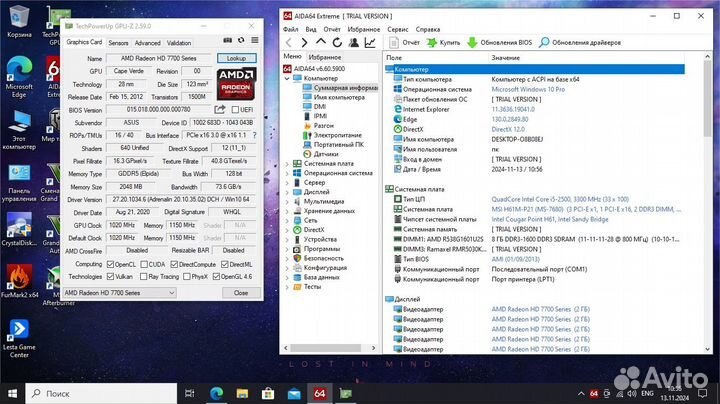Expand the Сервер tree node

287,182
